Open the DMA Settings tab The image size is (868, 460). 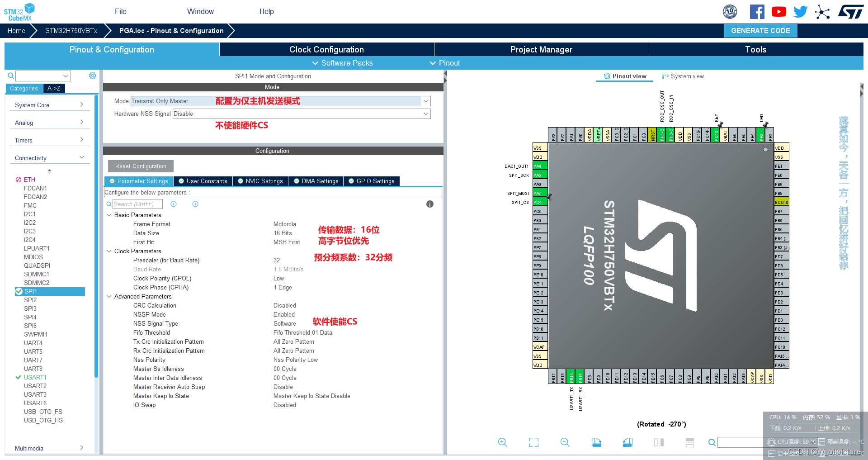point(316,181)
